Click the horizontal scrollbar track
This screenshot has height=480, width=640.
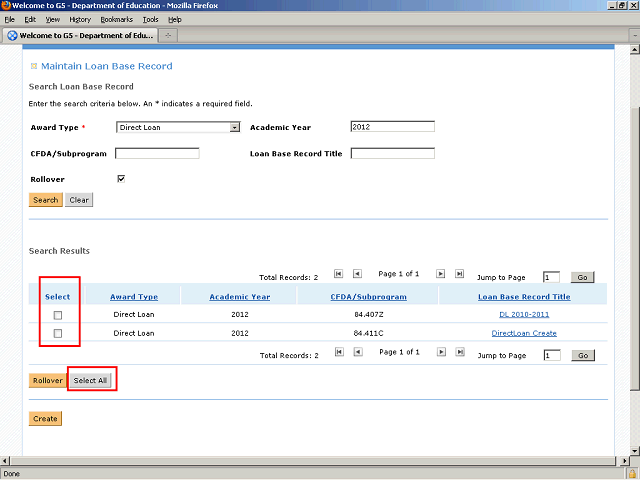tap(312, 461)
